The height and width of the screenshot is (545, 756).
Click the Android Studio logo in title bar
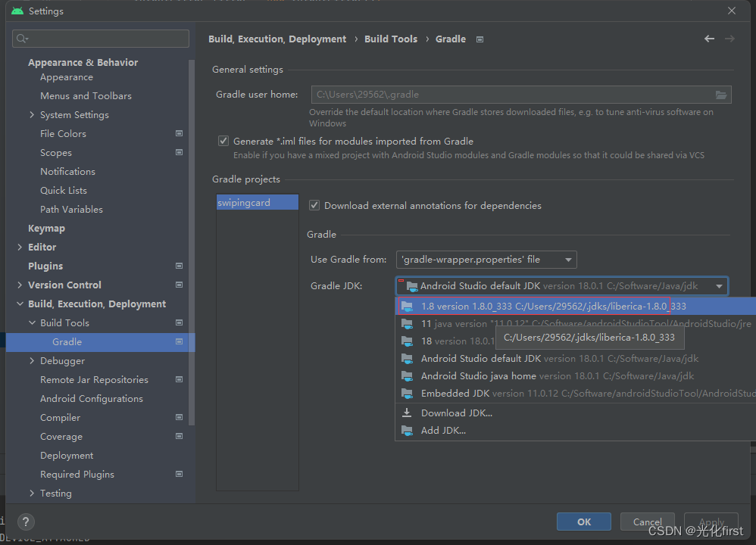(17, 11)
